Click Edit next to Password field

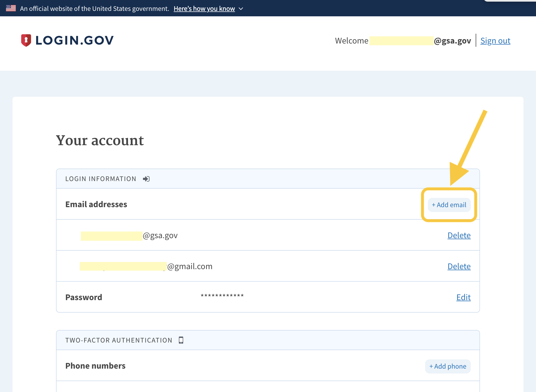click(463, 297)
